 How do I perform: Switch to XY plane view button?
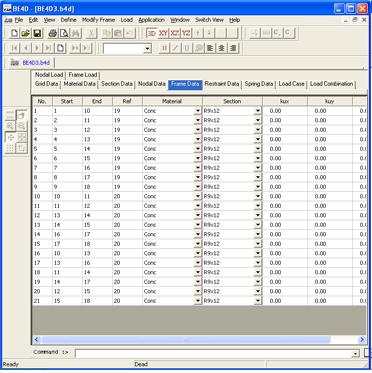[x=163, y=33]
